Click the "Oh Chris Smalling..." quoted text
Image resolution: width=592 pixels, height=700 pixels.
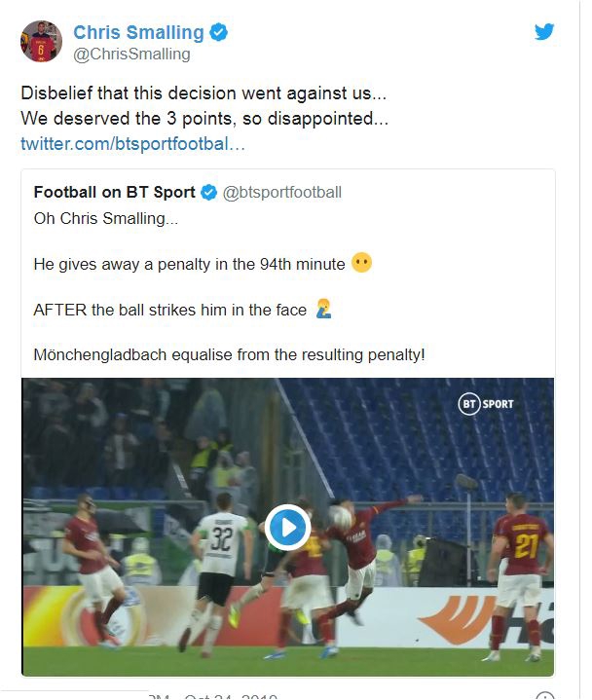click(x=106, y=217)
